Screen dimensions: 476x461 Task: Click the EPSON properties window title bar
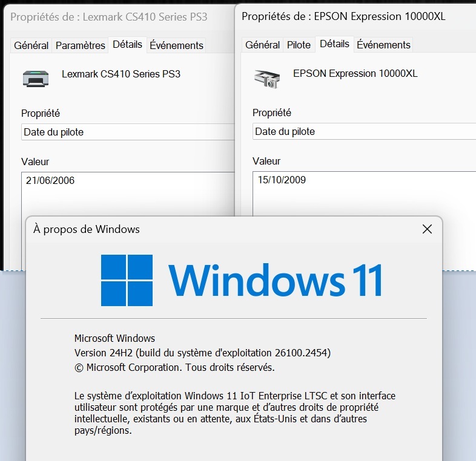[x=355, y=16]
